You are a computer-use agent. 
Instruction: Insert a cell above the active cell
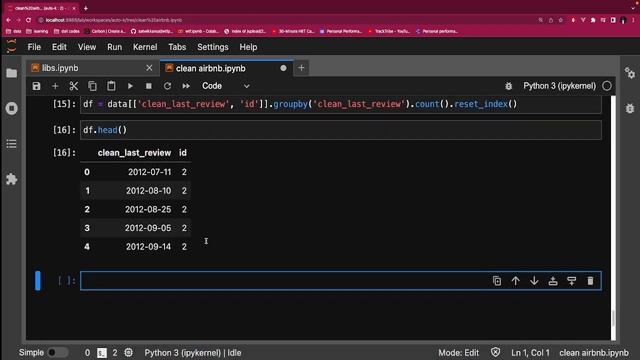(553, 281)
